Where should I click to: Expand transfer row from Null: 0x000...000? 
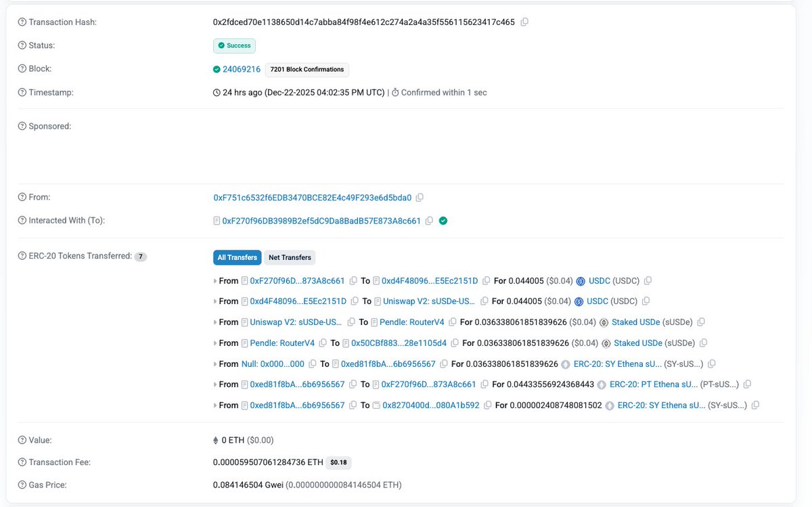click(x=216, y=364)
